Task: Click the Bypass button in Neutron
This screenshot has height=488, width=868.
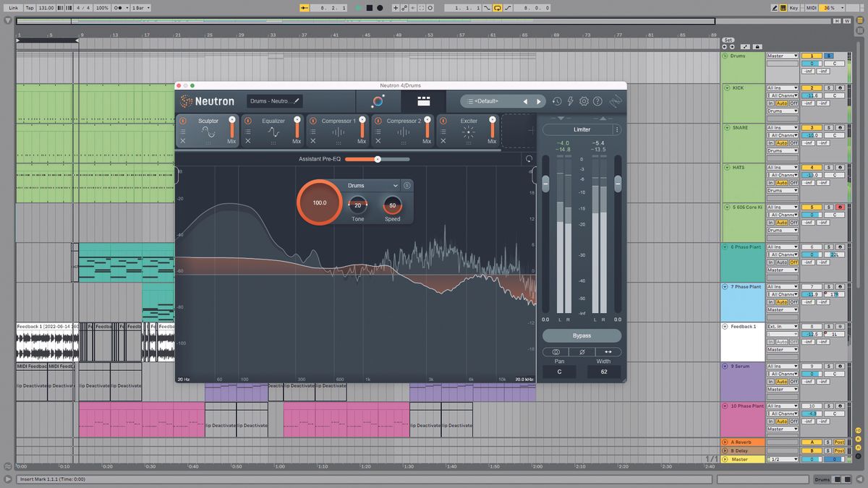Action: [581, 335]
